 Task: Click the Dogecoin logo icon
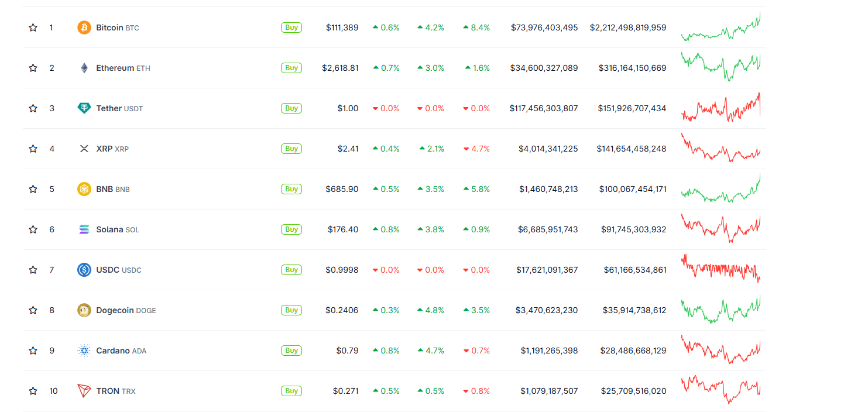[84, 310]
